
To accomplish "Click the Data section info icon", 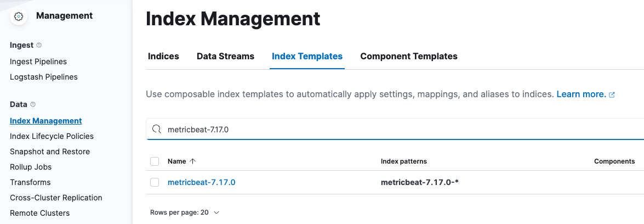I will 33,104.
